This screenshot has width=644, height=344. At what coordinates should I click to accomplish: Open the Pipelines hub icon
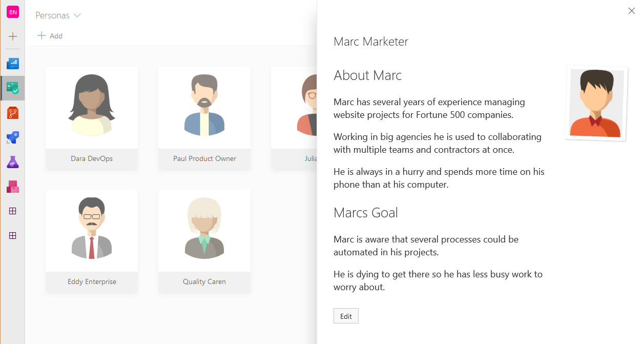point(13,137)
